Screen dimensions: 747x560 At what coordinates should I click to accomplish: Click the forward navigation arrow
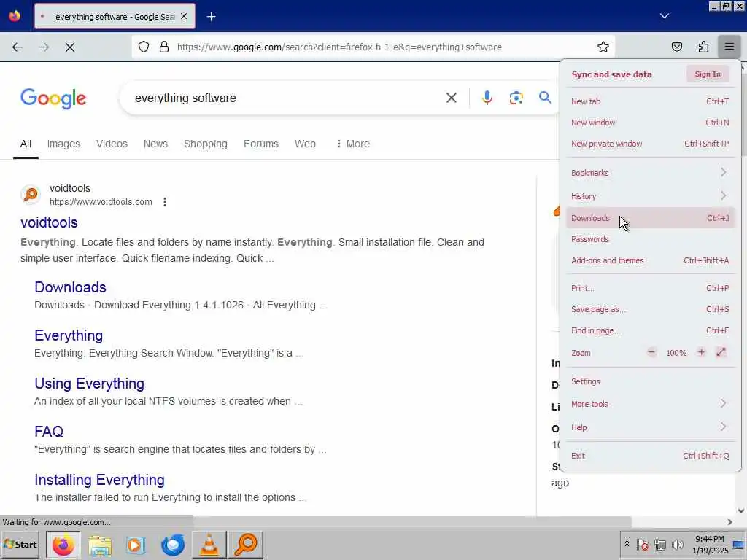44,47
